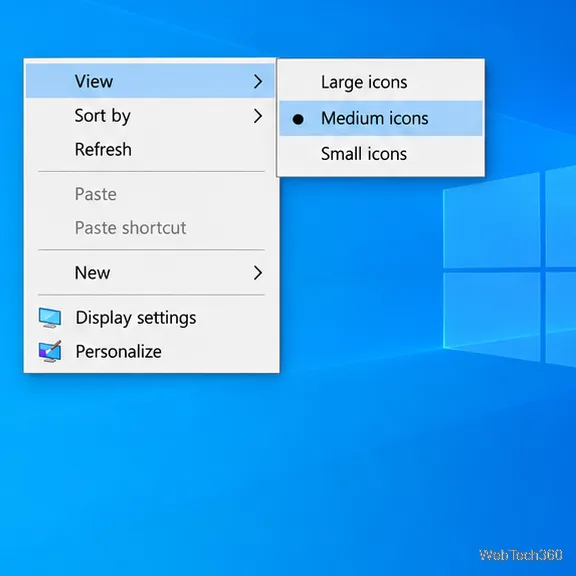Expand the Sort by chevron arrow

pyautogui.click(x=258, y=116)
